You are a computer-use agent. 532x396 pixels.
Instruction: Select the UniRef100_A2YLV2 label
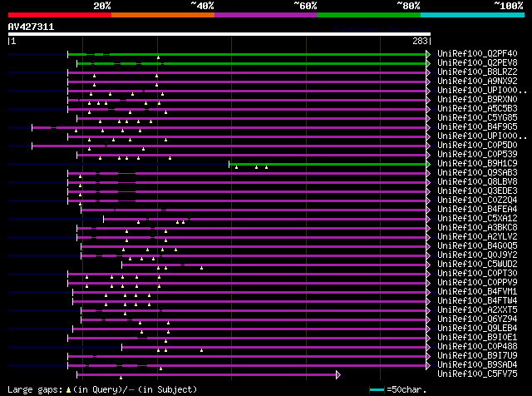477,237
